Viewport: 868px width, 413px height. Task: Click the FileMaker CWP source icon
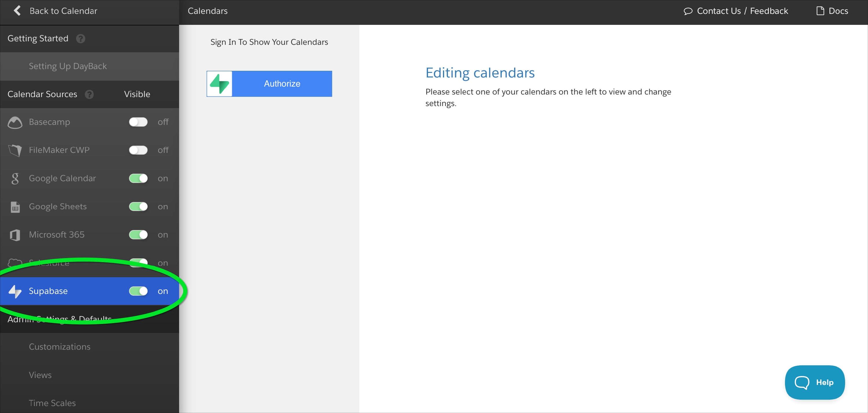pos(15,150)
